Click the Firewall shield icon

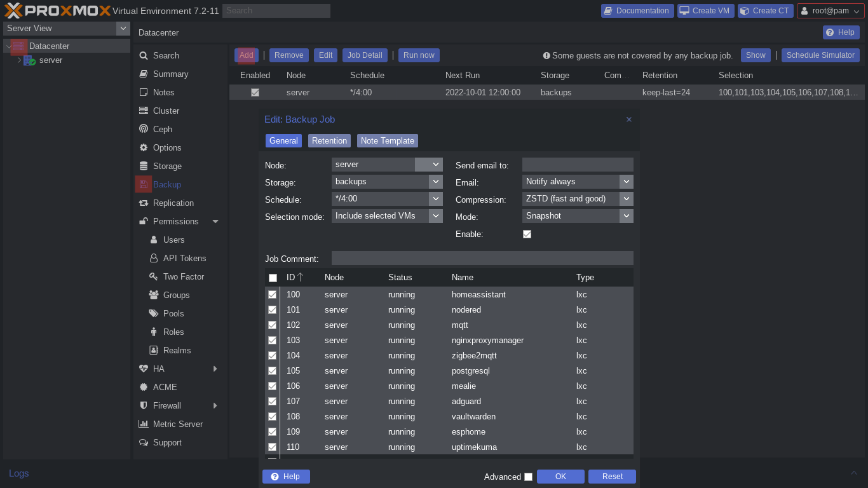coord(144,405)
